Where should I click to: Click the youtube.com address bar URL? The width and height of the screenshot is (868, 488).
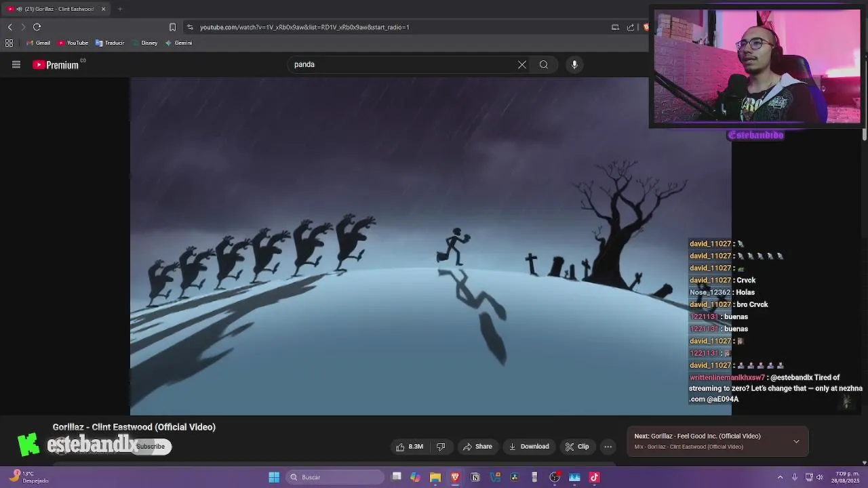pos(304,27)
